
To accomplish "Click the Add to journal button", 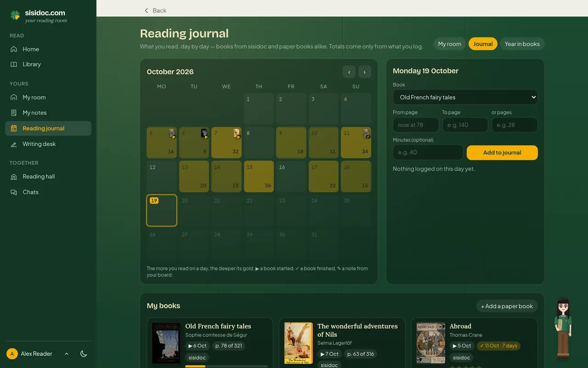I will (502, 153).
